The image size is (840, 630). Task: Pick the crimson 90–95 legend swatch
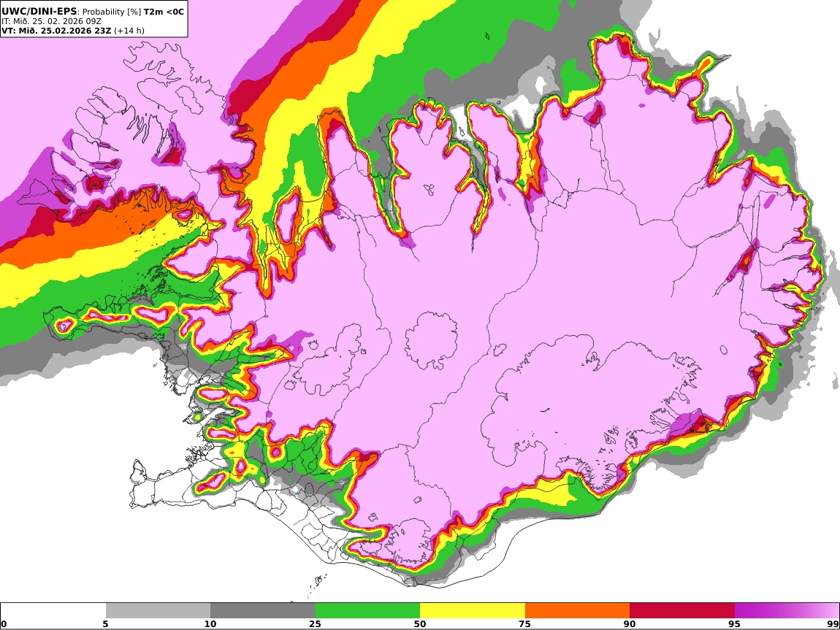pos(682,610)
